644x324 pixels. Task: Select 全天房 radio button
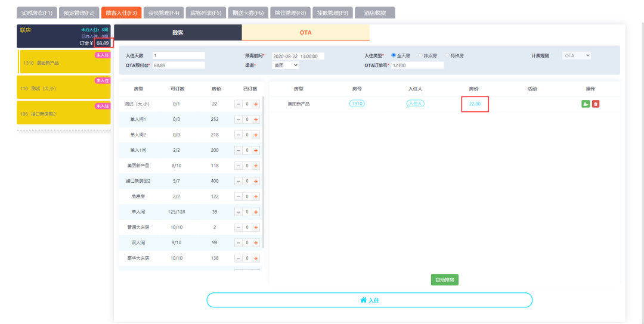(x=394, y=55)
